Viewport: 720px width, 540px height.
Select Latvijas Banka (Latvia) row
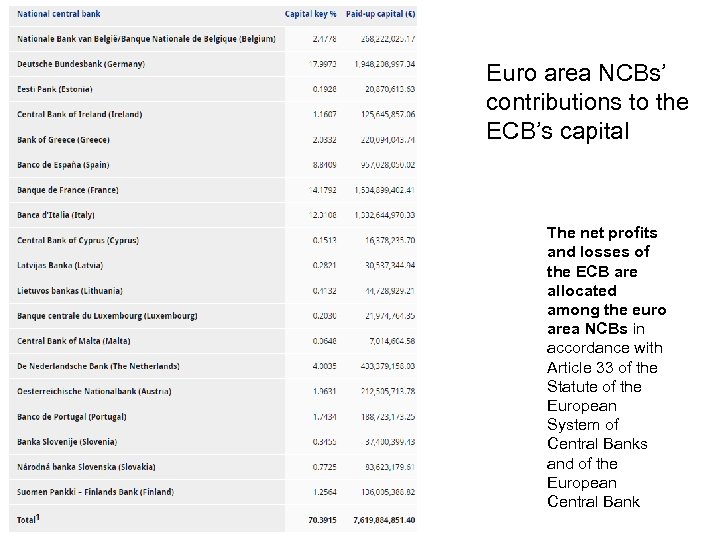click(60, 265)
